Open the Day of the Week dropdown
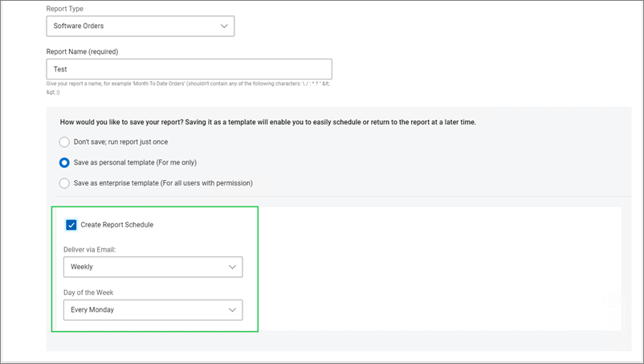Screen dimensions: 644x364 pyautogui.click(x=153, y=310)
